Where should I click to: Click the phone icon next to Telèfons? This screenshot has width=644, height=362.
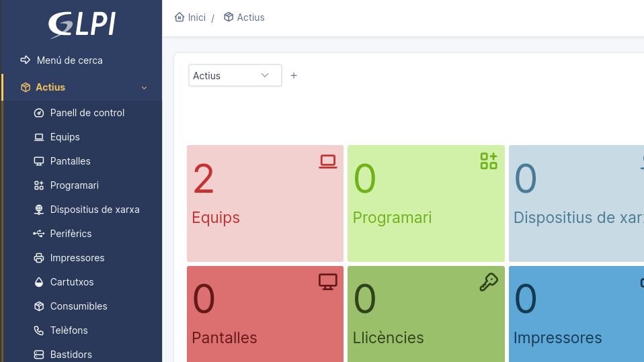38,330
